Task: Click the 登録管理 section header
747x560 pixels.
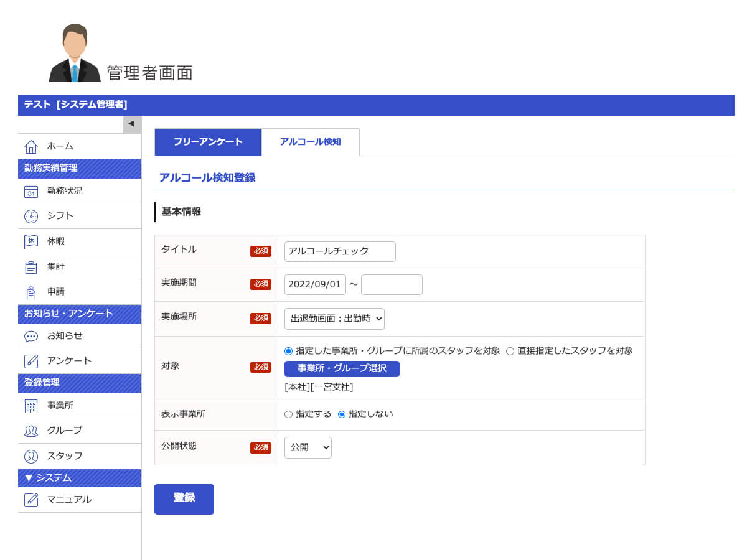Action: pyautogui.click(x=80, y=383)
